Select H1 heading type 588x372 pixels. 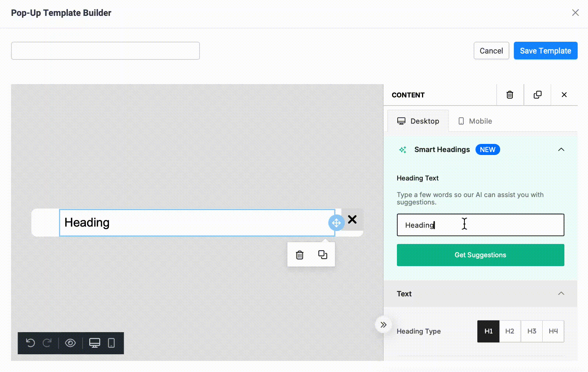click(488, 331)
